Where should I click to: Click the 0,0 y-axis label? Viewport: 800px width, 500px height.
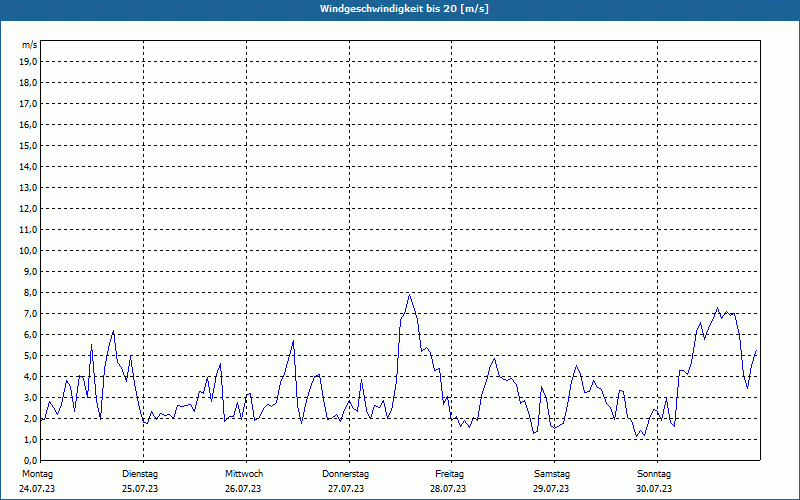coord(30,460)
